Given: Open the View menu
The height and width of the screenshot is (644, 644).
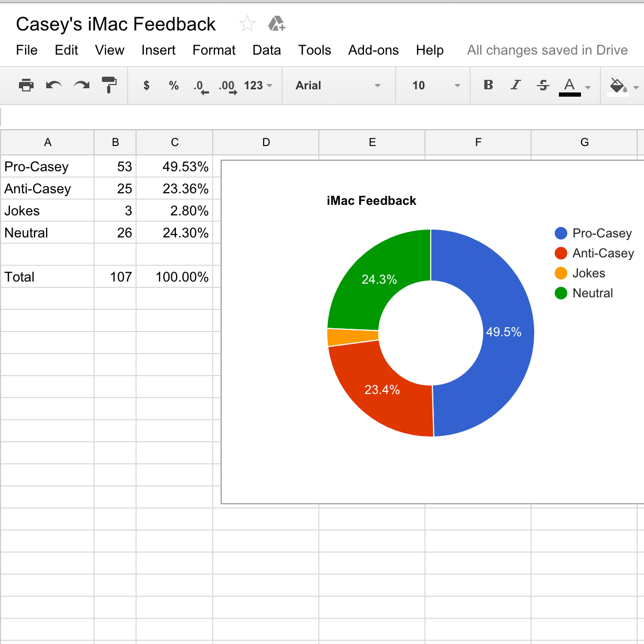Looking at the screenshot, I should [109, 50].
